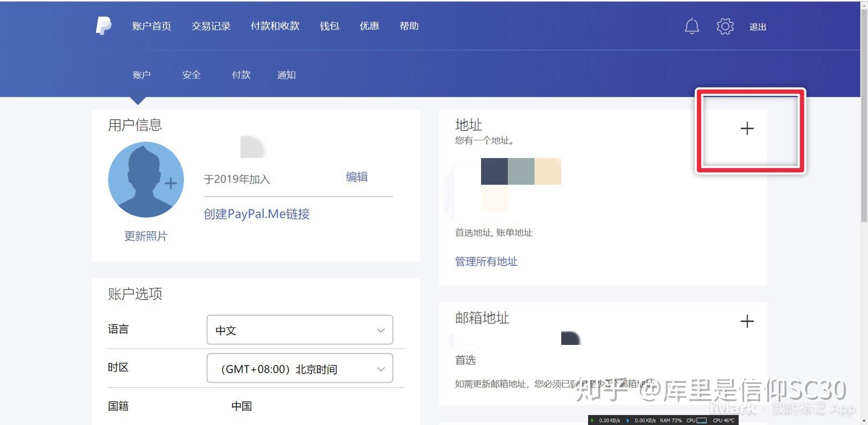This screenshot has height=425, width=868.
Task: Switch to the 安全 settings tab
Action: point(191,75)
